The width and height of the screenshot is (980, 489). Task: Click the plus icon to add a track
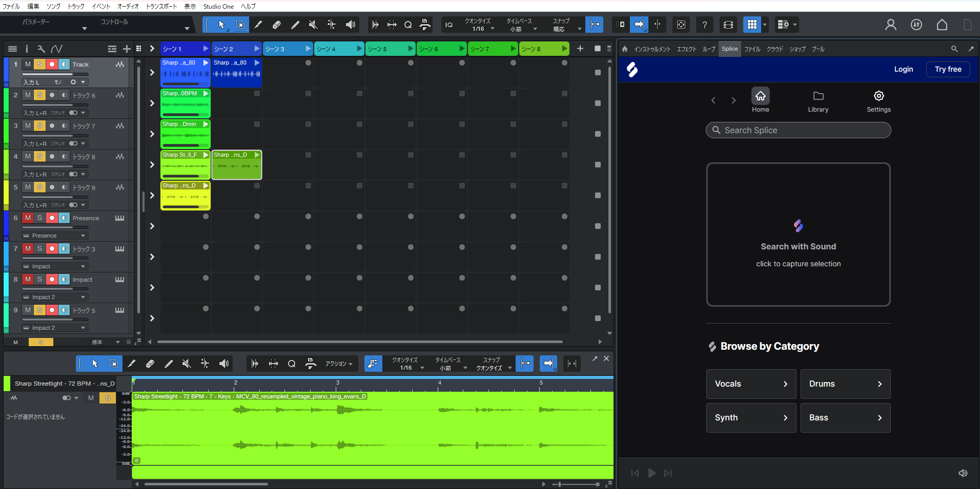point(127,49)
